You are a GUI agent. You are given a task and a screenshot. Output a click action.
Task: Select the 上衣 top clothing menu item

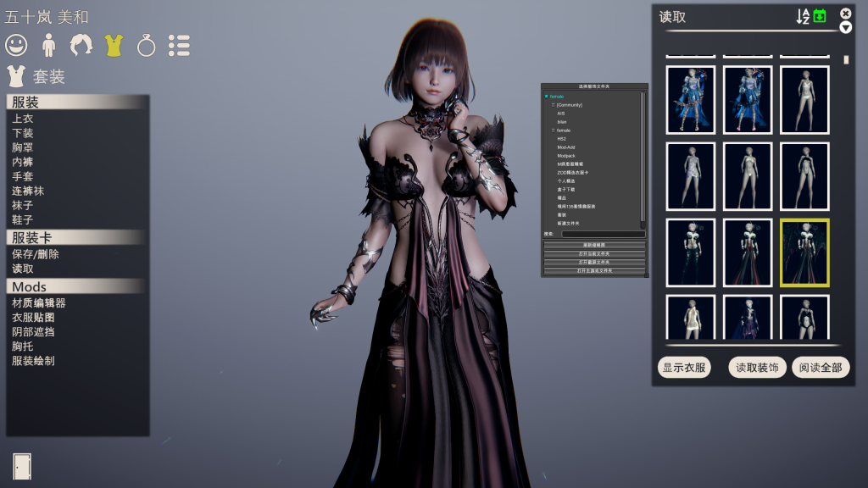(x=23, y=119)
